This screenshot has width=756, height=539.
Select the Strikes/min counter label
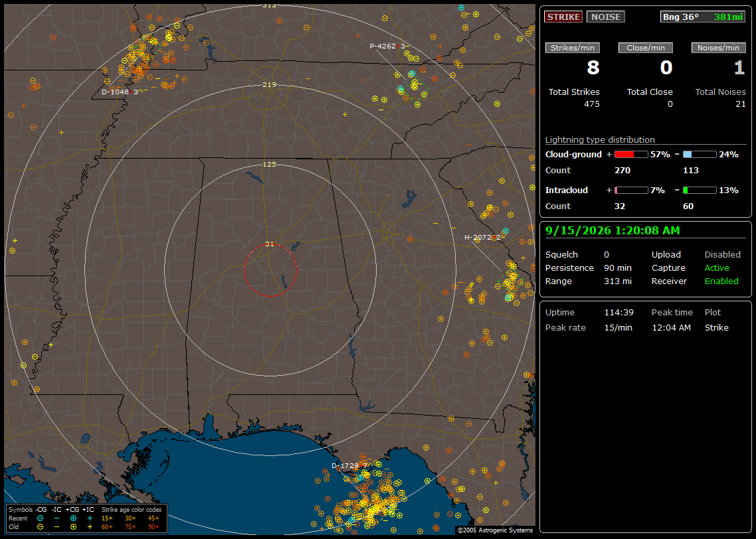click(572, 48)
